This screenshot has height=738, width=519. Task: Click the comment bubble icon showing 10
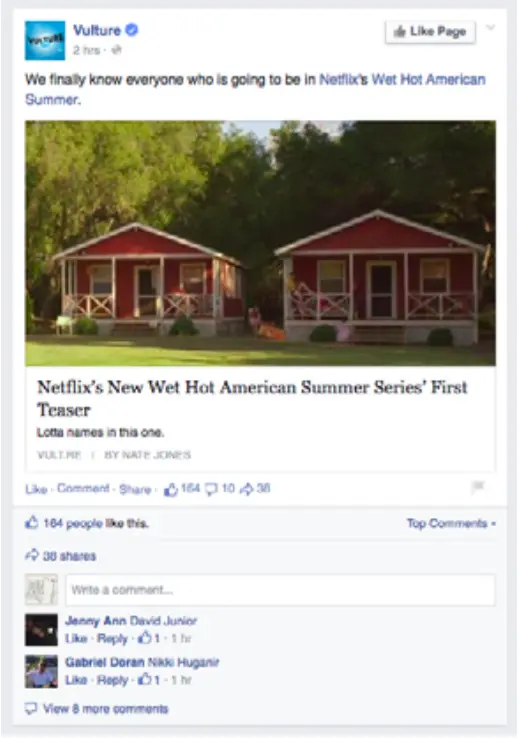pos(211,489)
